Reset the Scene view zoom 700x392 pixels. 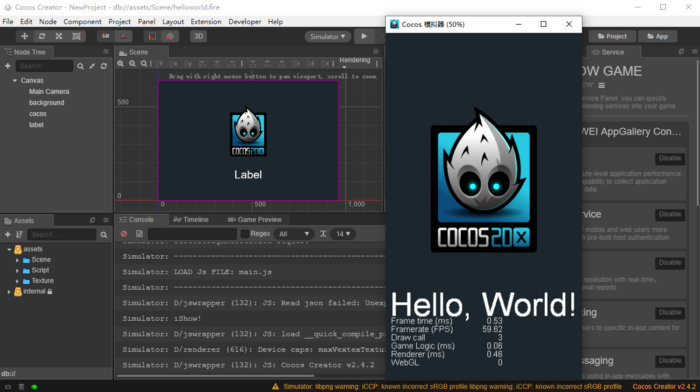click(x=144, y=64)
